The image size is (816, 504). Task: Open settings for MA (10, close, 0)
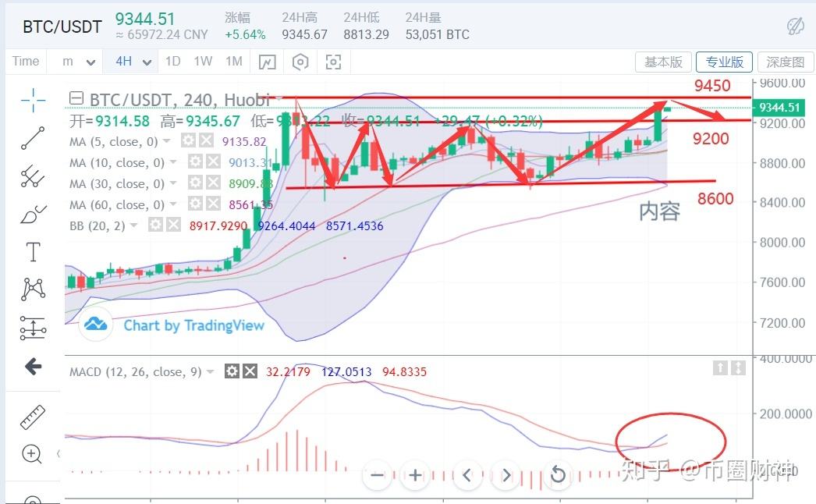[x=194, y=161]
